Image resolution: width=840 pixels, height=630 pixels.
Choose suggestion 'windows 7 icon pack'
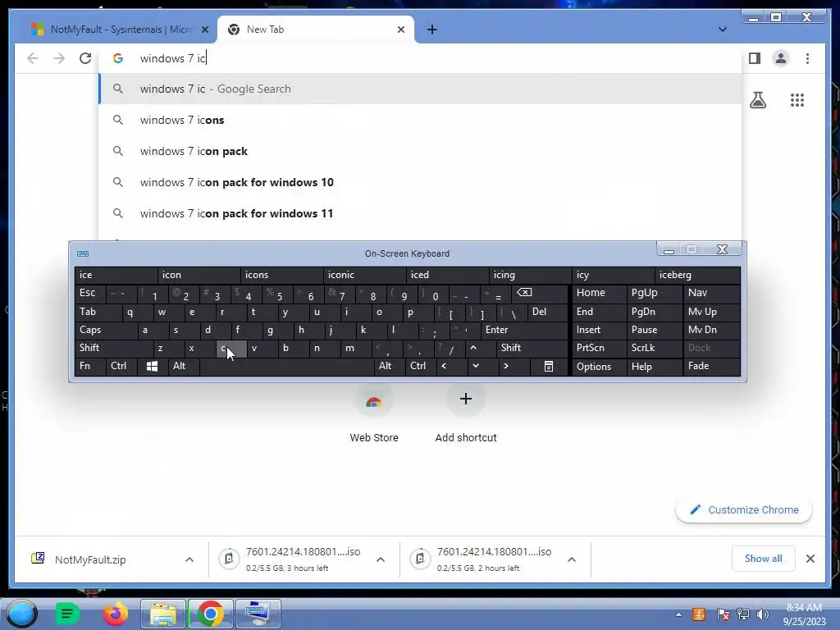[420, 151]
